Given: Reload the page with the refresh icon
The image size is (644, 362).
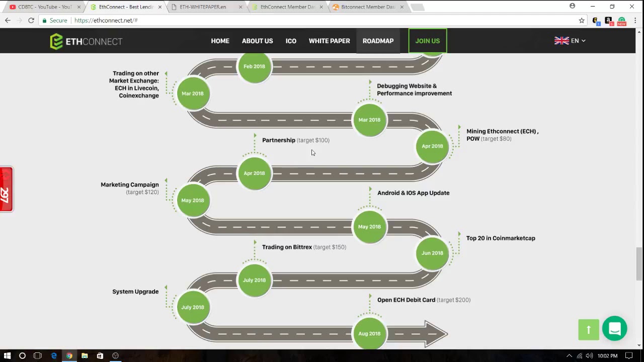Looking at the screenshot, I should pyautogui.click(x=31, y=20).
